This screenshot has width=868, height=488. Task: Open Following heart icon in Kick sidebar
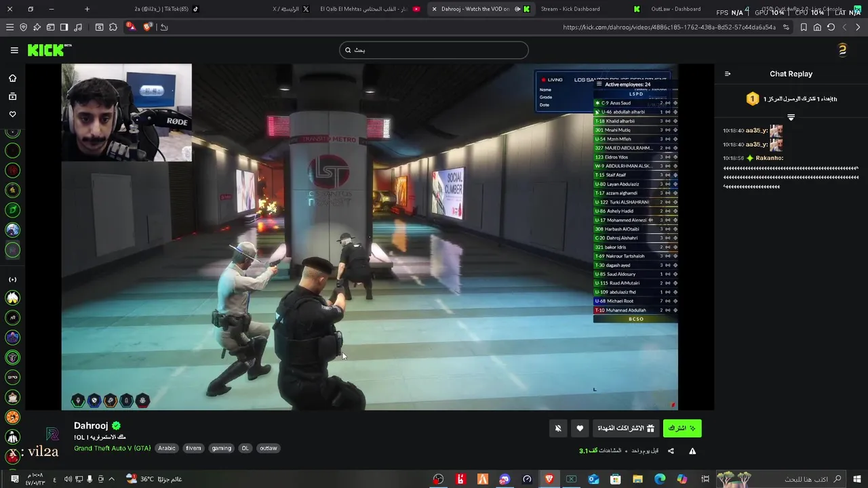pos(12,114)
